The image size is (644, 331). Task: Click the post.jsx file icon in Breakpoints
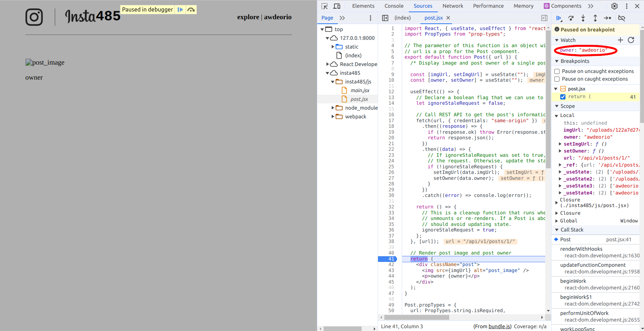(563, 89)
